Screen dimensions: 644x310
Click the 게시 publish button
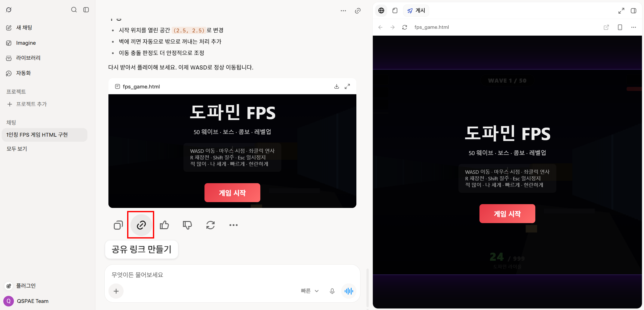[416, 11]
